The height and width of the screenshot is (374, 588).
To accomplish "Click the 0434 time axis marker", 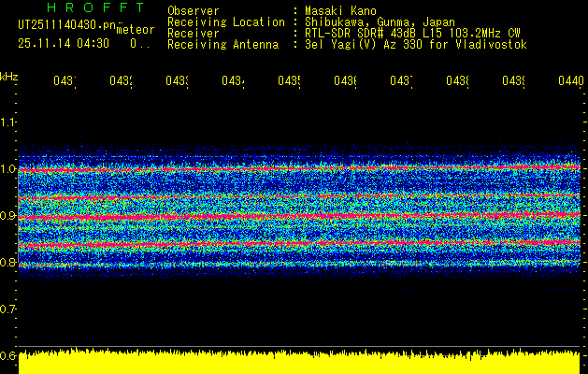I will (233, 80).
